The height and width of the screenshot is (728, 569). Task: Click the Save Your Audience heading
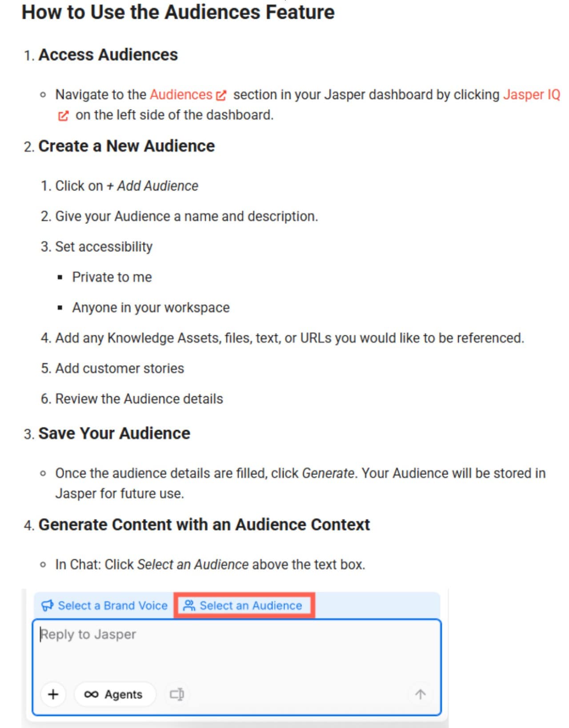[x=114, y=434]
